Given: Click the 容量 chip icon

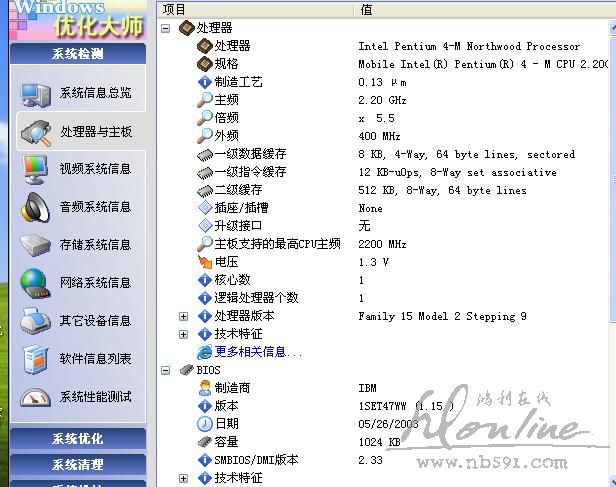Looking at the screenshot, I should 205,442.
